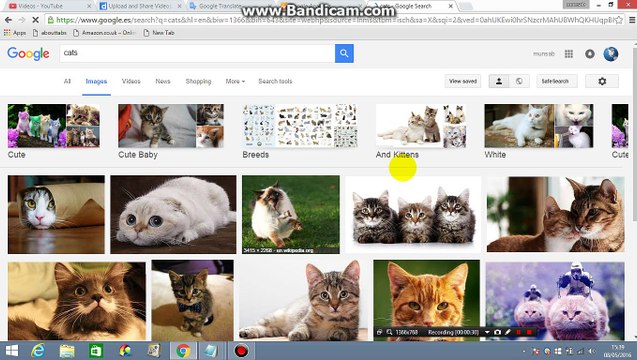637x360 pixels.
Task: Activate Bandicam pencil drawing tool
Action: pos(508,332)
